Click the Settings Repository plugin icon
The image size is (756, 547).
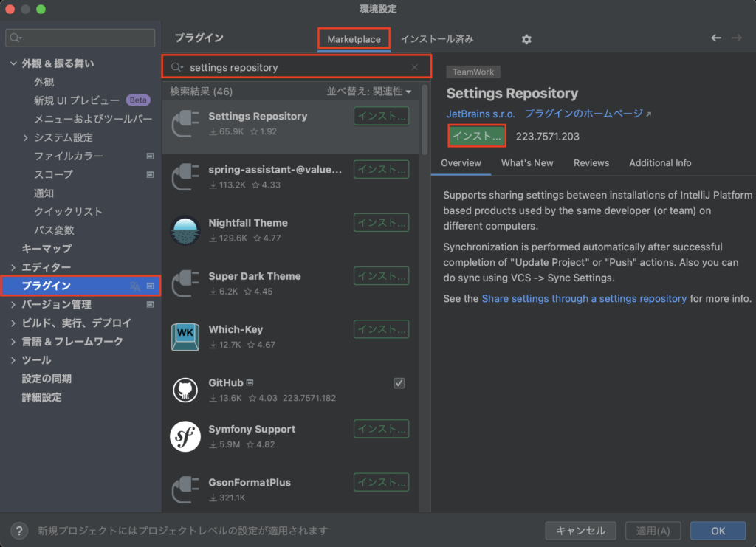click(185, 123)
